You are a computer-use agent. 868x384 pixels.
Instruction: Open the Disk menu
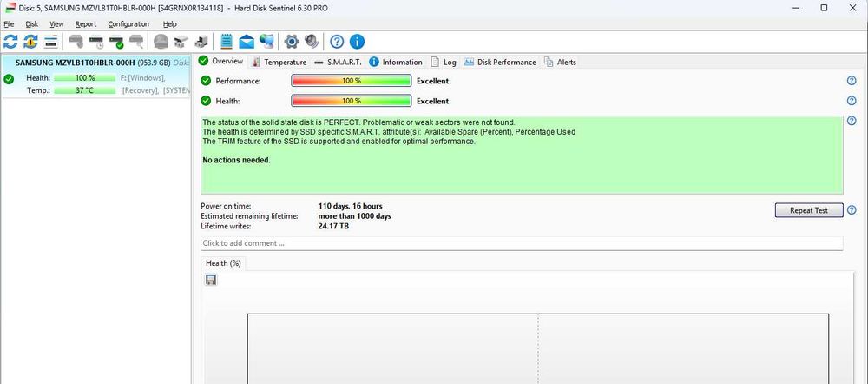click(31, 23)
